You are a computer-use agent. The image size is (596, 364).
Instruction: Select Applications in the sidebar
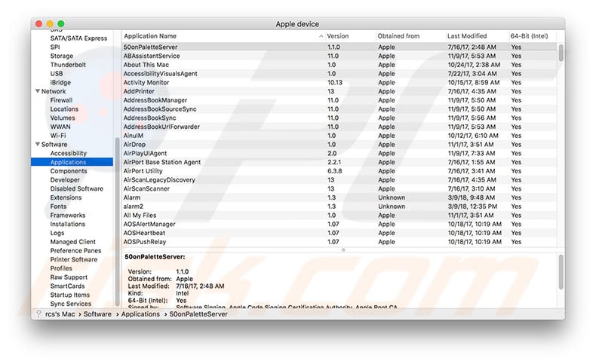[72, 162]
